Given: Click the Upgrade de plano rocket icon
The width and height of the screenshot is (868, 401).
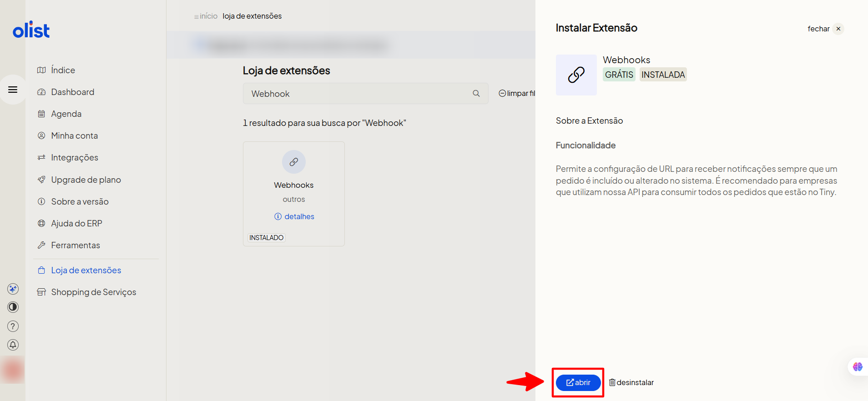Looking at the screenshot, I should pyautogui.click(x=41, y=180).
